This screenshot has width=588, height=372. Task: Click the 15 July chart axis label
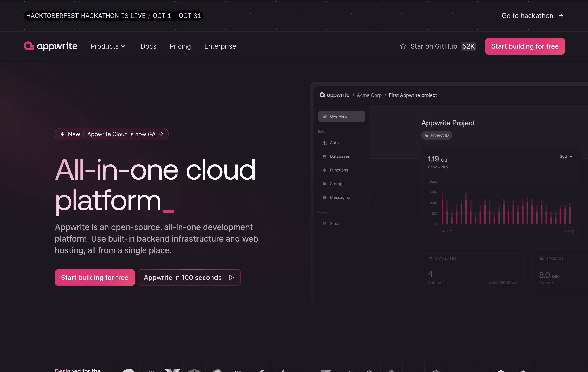447,231
